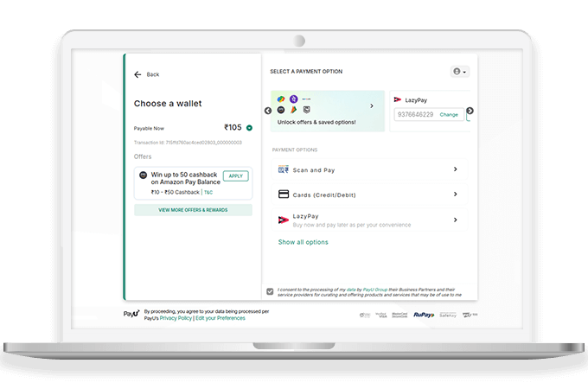Click the BHIM UPI icon

(x=294, y=110)
